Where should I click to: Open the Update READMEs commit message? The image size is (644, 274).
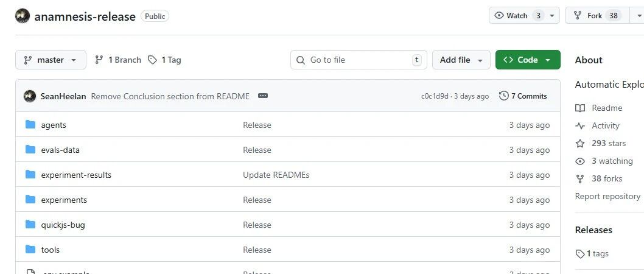276,175
